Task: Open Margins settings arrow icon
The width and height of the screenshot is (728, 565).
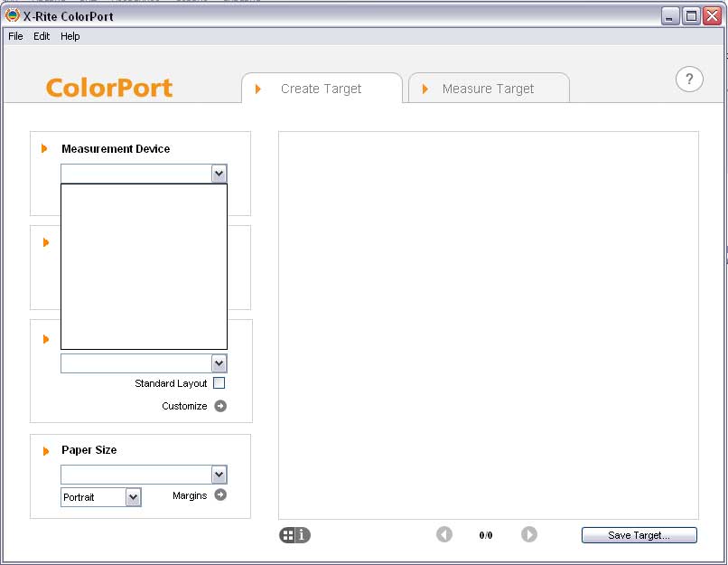Action: pos(220,494)
